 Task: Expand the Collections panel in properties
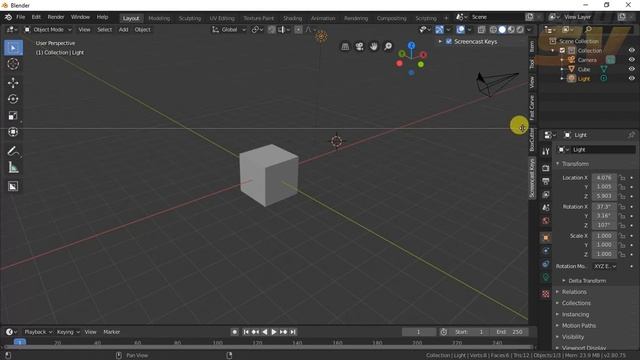pyautogui.click(x=558, y=303)
